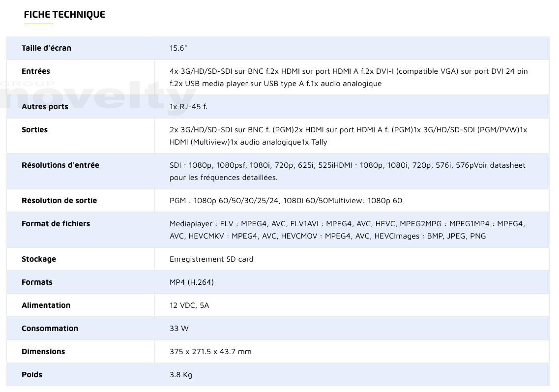
Task: Click the Stockage row label
Action: click(x=39, y=259)
